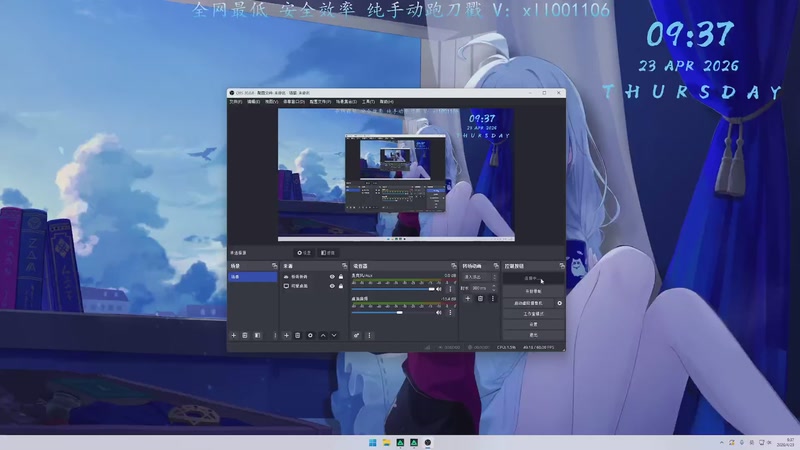The image size is (800, 450).
Task: Open File Explorer from the taskbar
Action: click(x=386, y=442)
